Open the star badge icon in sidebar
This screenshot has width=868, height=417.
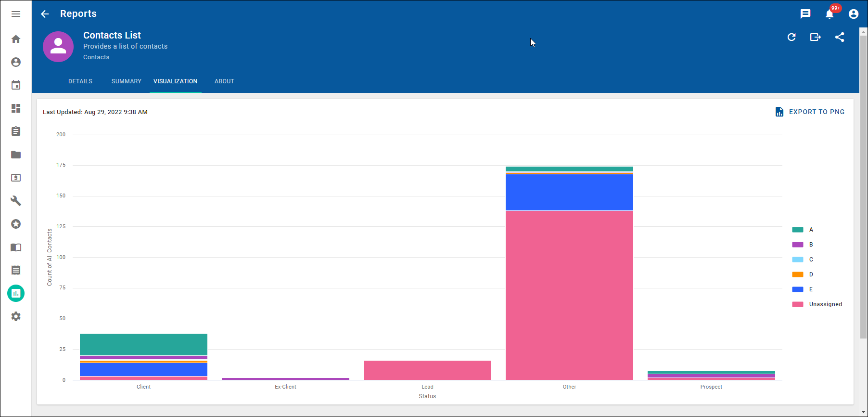16,224
